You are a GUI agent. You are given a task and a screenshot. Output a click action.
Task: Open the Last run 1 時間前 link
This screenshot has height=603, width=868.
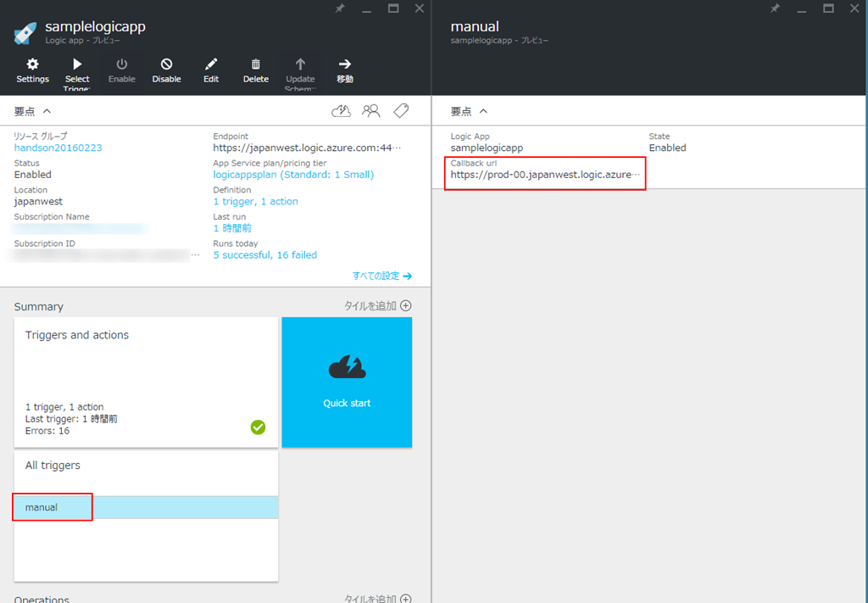click(232, 228)
